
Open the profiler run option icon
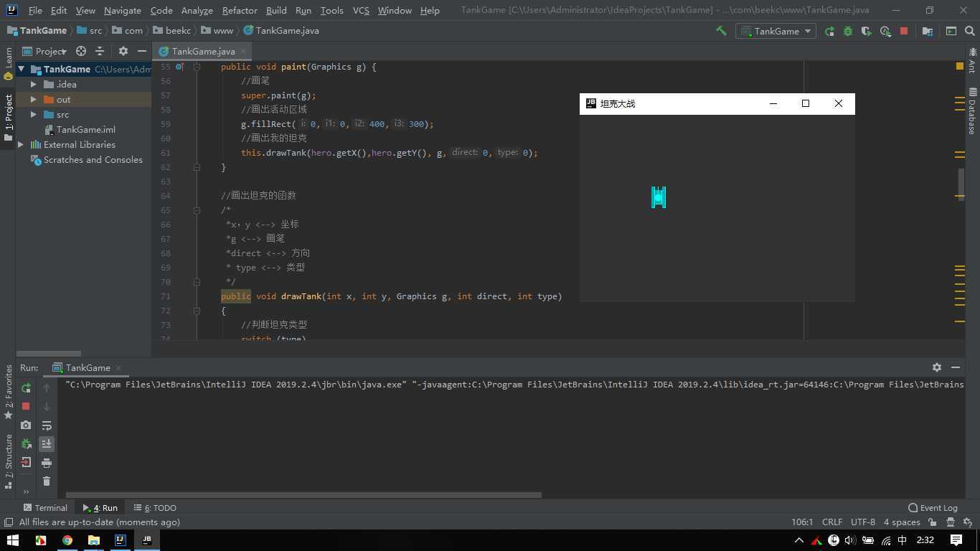885,31
